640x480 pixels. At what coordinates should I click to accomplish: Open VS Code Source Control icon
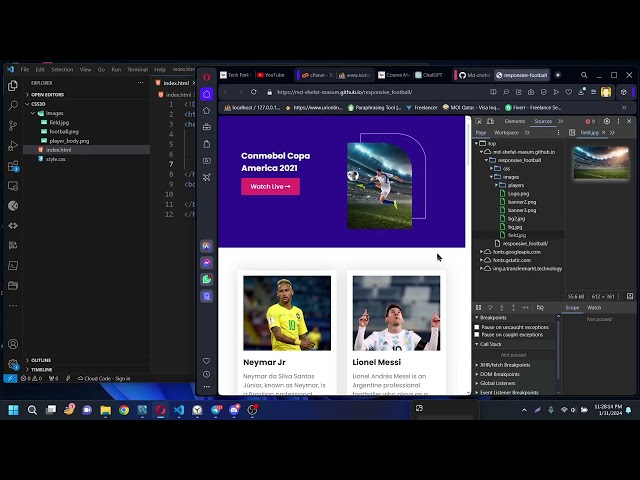[x=13, y=125]
